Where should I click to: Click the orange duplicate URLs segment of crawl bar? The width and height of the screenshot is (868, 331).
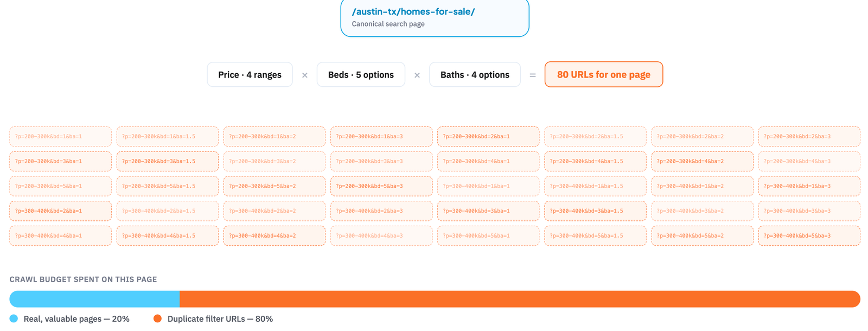click(x=520, y=299)
